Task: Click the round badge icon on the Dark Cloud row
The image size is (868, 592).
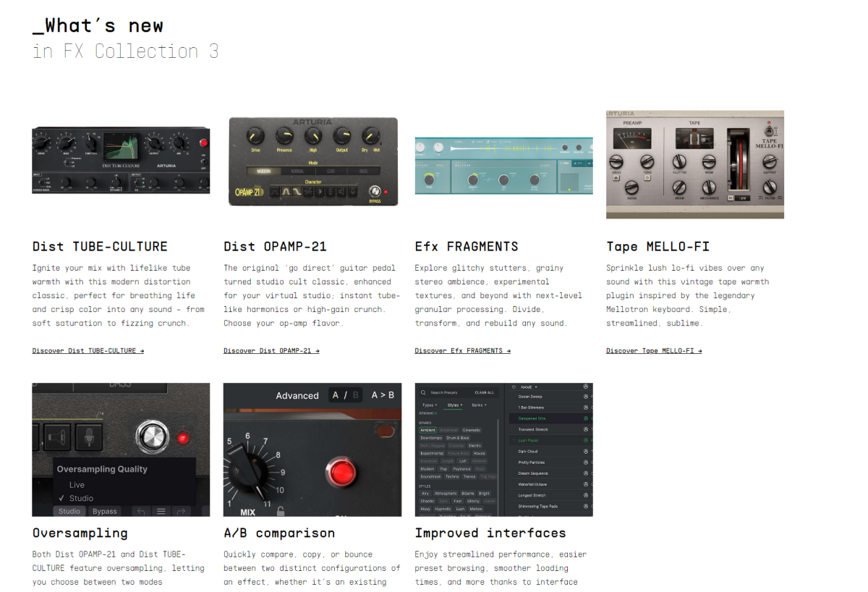Action: pyautogui.click(x=586, y=452)
